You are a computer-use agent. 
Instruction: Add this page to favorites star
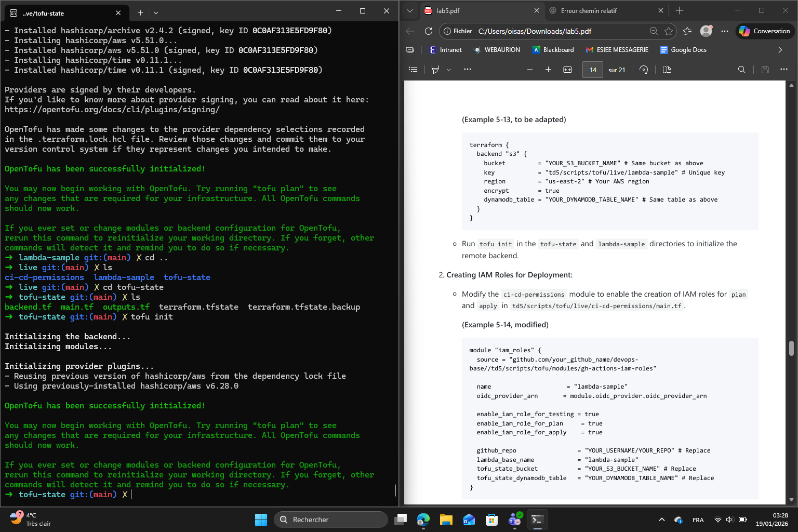[668, 31]
